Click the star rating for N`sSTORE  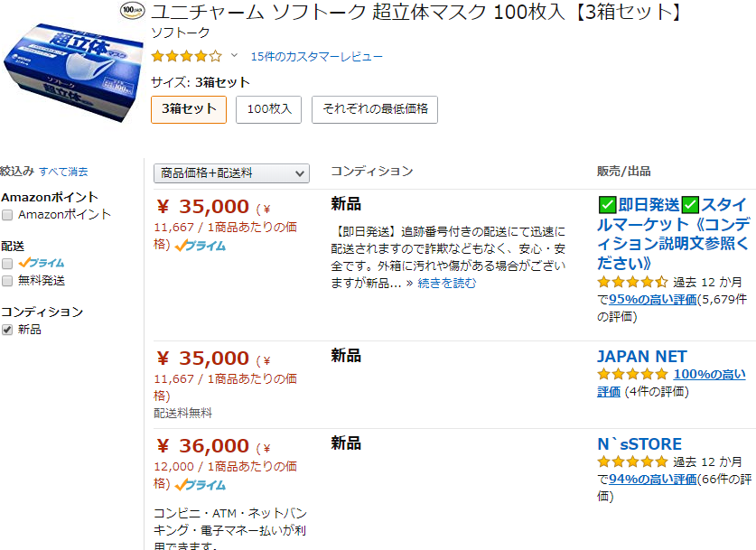tap(632, 461)
